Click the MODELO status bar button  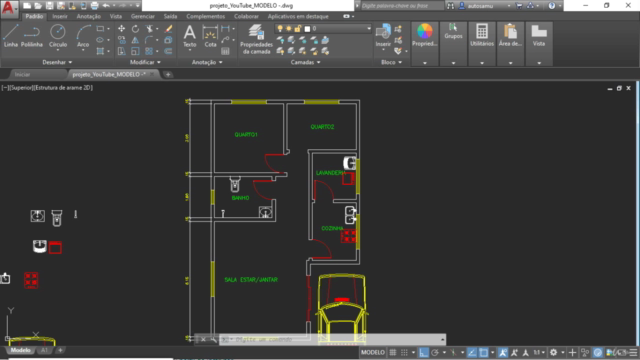[x=373, y=352]
